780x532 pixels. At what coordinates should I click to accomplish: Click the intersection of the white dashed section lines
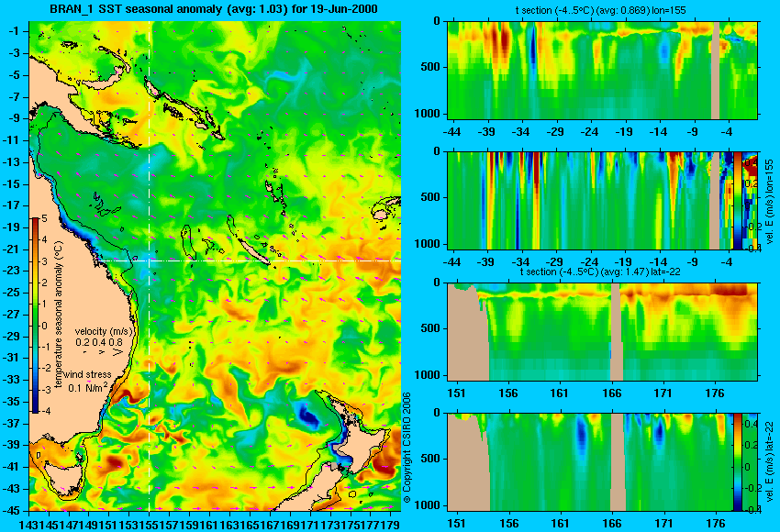150,260
